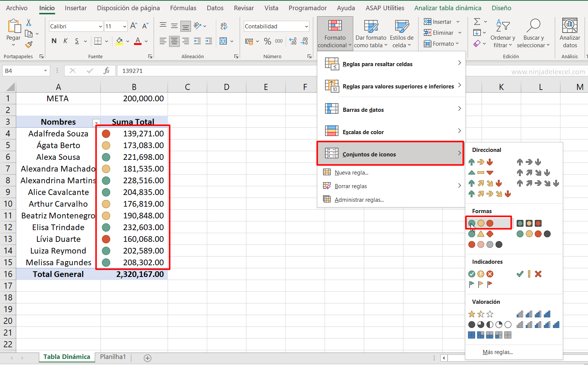Open the Fórmulas ribbon tab
Viewport: 588px width, 365px height.
[183, 8]
